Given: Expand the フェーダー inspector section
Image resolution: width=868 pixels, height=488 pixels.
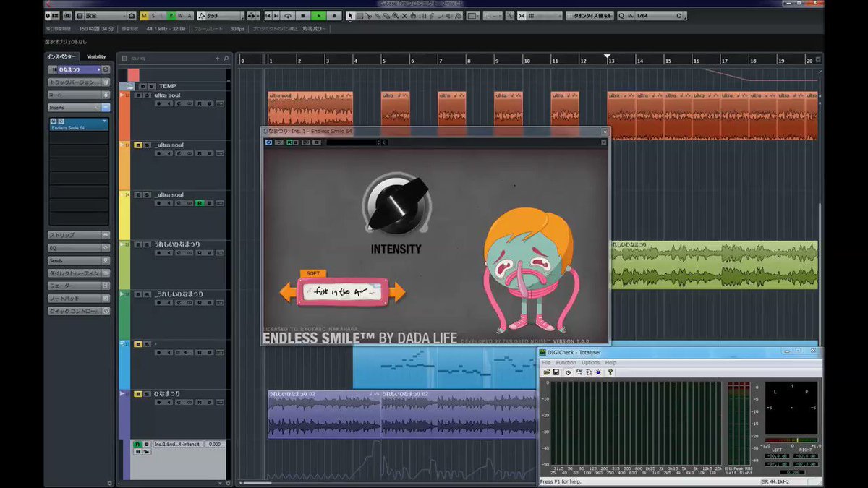Looking at the screenshot, I should [x=79, y=286].
